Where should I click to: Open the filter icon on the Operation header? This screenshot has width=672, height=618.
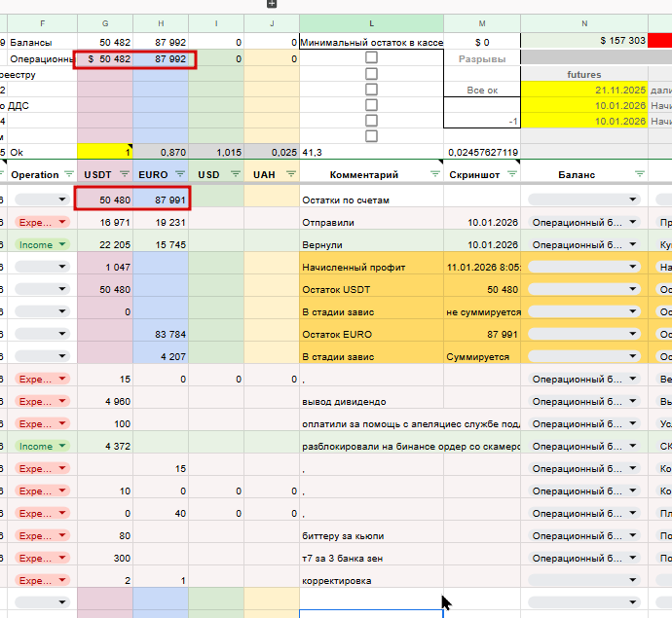[x=68, y=174]
